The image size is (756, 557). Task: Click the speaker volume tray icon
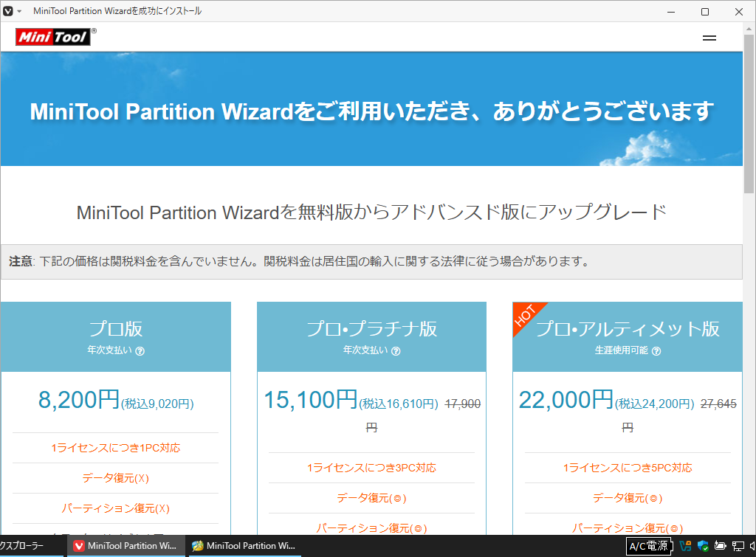click(752, 546)
